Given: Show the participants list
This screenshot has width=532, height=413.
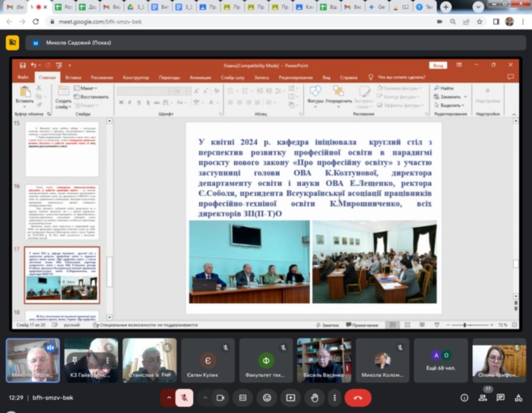Looking at the screenshot, I should pyautogui.click(x=481, y=397).
